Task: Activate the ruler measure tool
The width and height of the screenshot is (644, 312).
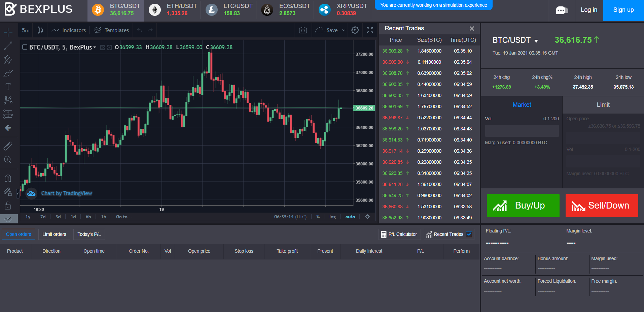Action: click(8, 146)
